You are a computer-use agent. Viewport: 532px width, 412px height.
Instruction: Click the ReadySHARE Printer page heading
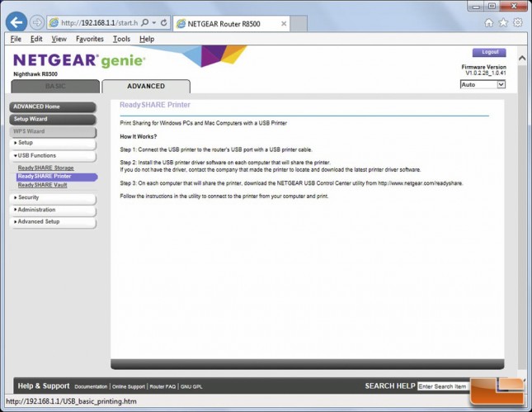pos(155,105)
